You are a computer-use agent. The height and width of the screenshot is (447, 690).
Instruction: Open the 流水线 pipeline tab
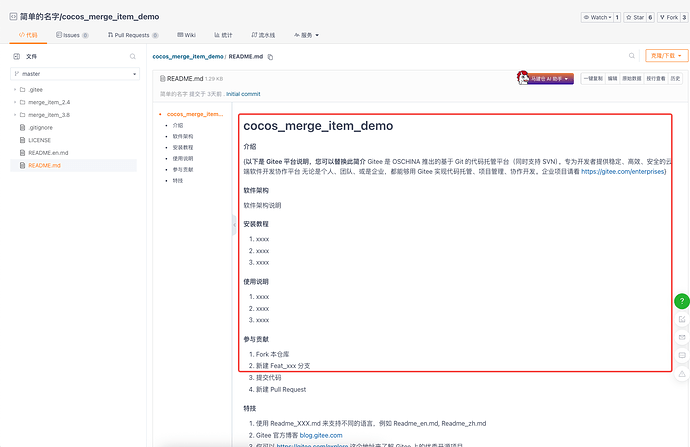point(263,35)
